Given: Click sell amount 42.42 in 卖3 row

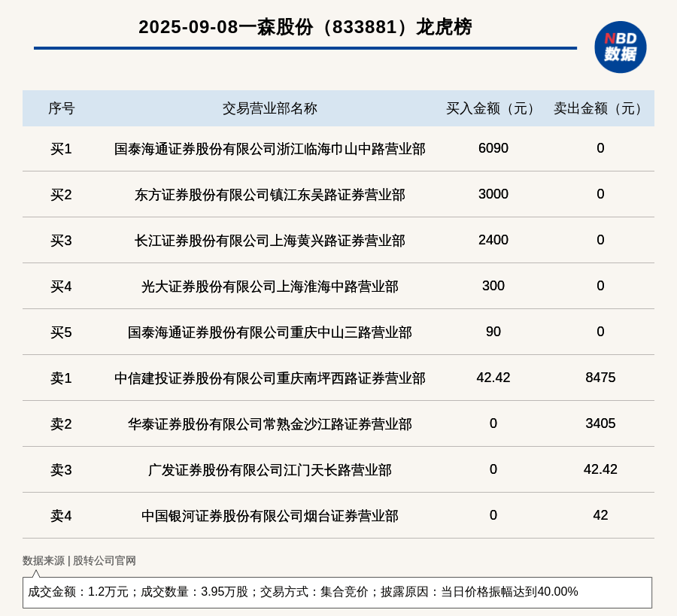Looking at the screenshot, I should click(600, 469).
